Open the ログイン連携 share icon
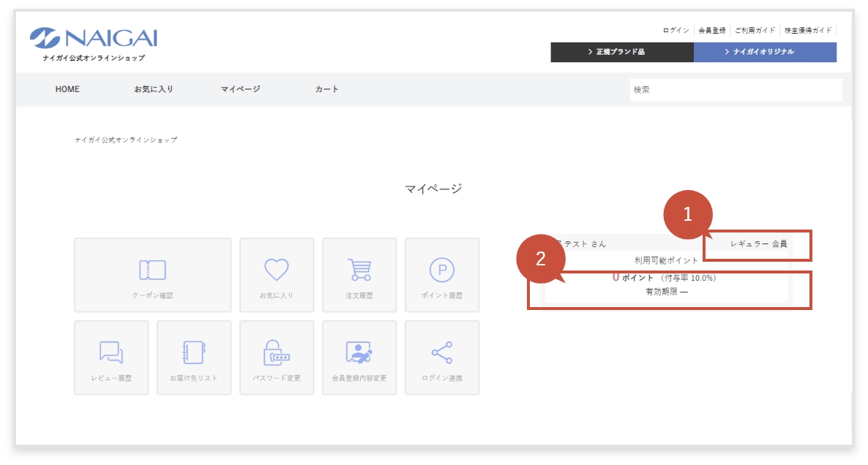This screenshot has width=868, height=465. (x=441, y=358)
